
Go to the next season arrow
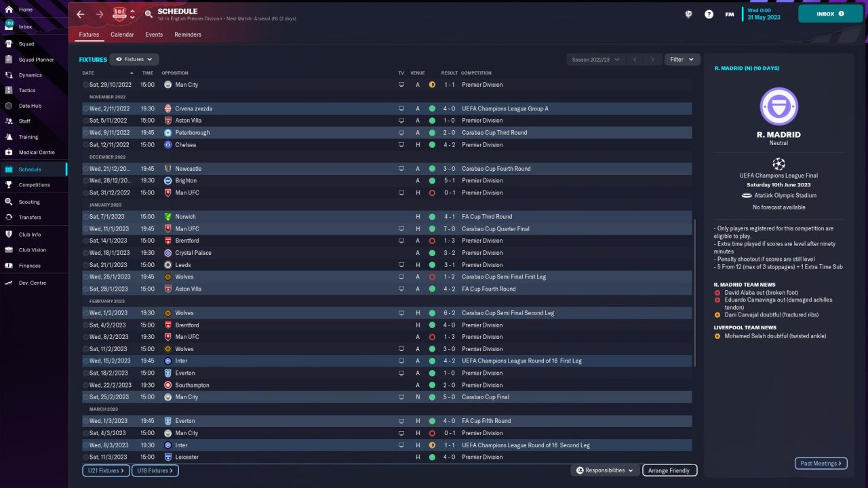point(653,60)
